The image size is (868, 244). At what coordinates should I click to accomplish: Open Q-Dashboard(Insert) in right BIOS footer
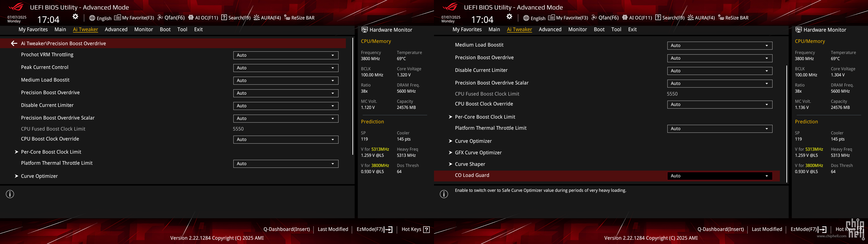click(720, 229)
